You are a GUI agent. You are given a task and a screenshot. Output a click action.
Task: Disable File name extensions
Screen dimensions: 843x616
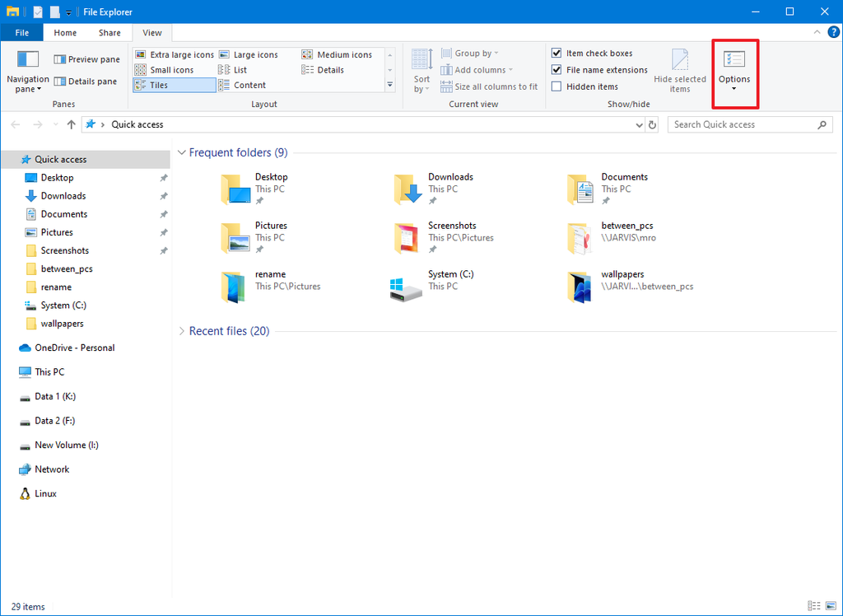(557, 69)
